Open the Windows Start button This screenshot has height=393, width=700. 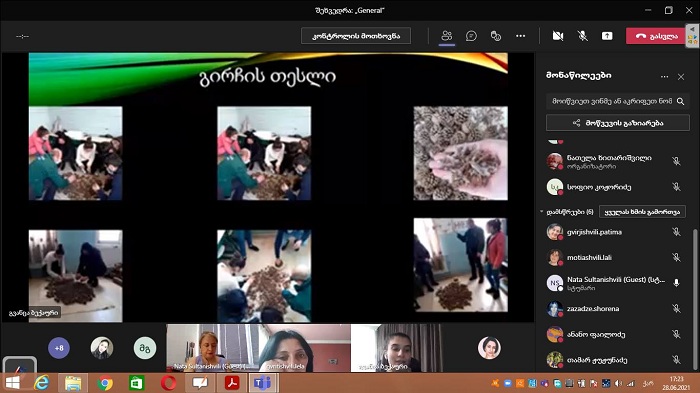pos(13,383)
